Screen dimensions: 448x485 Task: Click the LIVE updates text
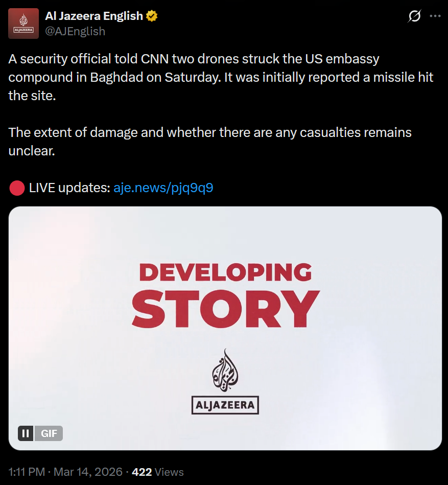tap(69, 188)
